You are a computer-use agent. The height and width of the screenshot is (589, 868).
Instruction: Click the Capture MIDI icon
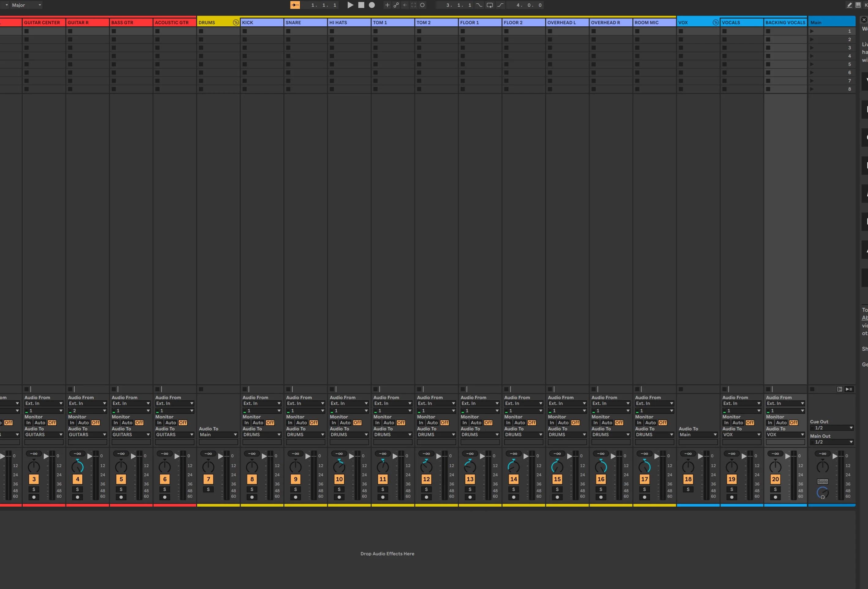[x=413, y=5]
